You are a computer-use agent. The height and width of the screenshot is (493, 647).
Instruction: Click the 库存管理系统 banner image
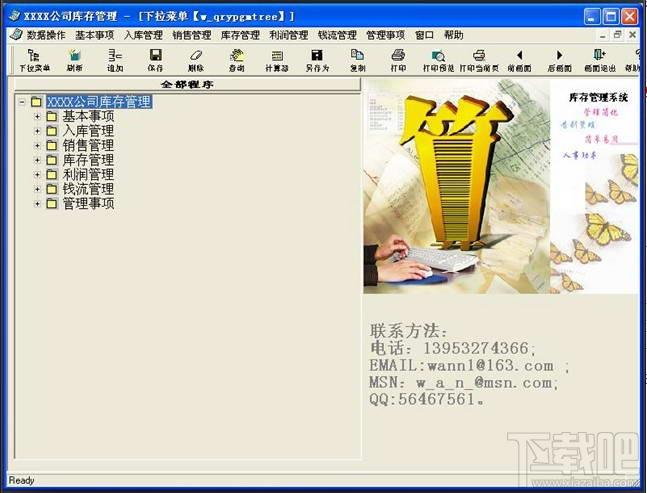(x=501, y=186)
